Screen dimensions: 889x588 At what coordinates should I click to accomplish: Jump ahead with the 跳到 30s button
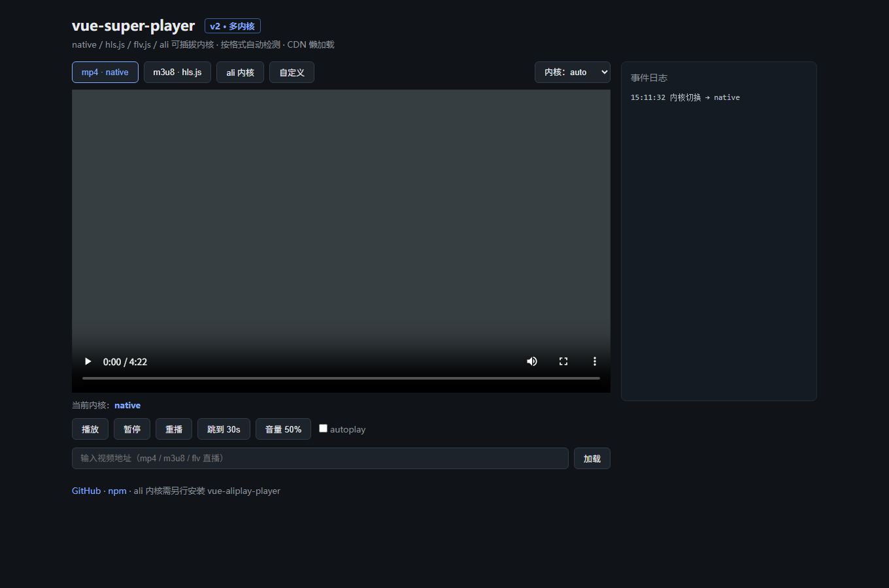click(224, 429)
